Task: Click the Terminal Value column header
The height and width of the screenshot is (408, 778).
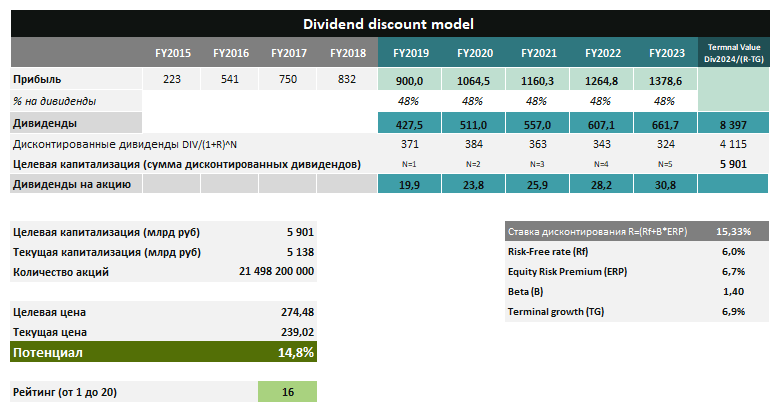Action: click(735, 52)
